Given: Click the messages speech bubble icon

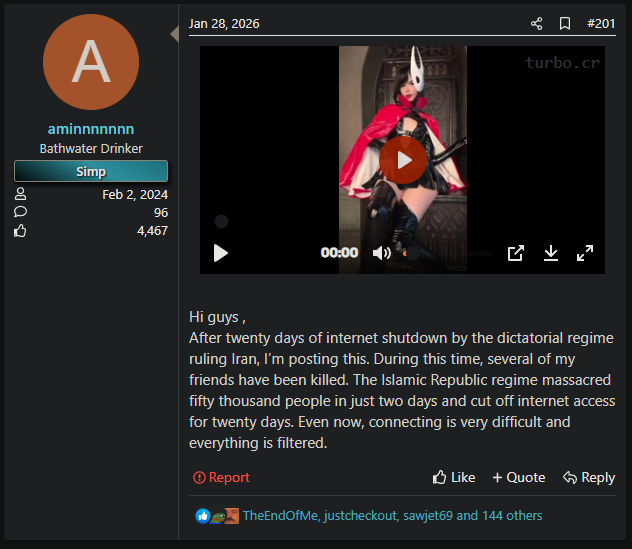Looking at the screenshot, I should point(20,212).
